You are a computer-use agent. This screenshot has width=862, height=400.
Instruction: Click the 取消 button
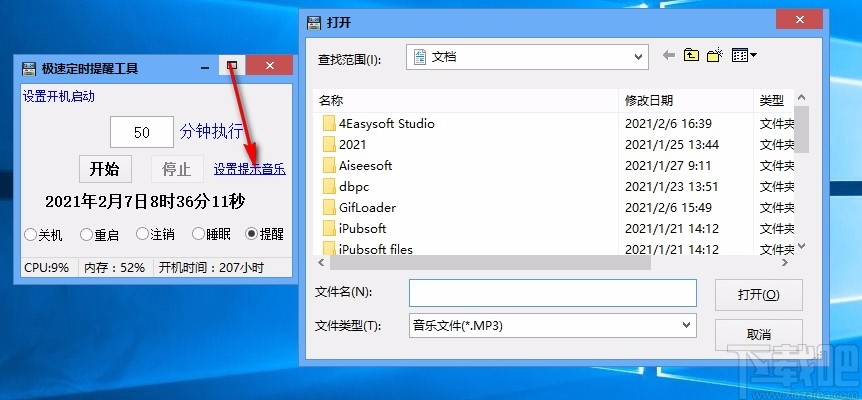(759, 334)
